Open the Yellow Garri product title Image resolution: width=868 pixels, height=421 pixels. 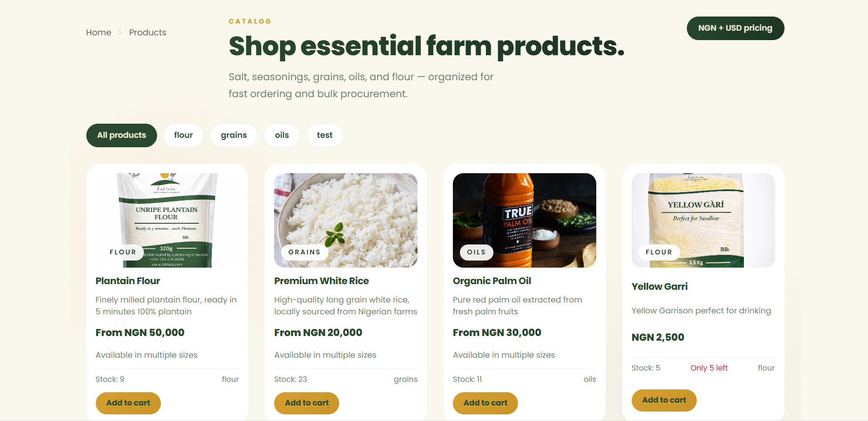coord(659,286)
